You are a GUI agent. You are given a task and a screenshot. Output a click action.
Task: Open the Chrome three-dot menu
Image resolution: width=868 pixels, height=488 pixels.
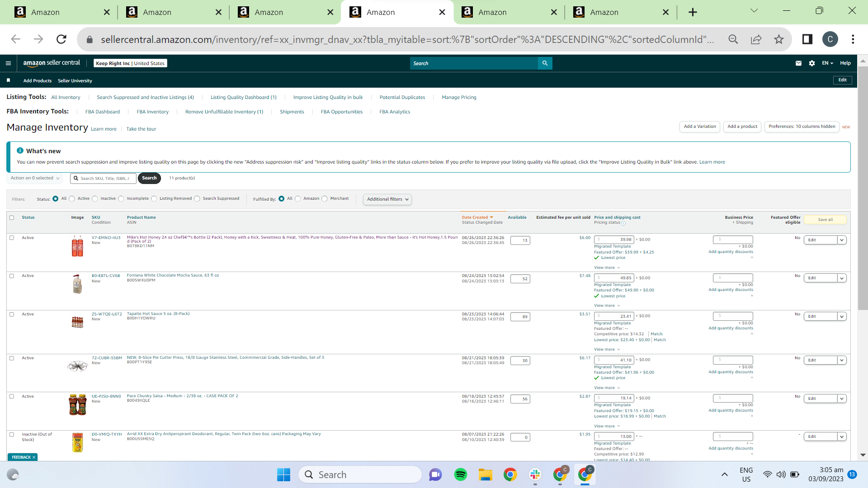pyautogui.click(x=853, y=39)
